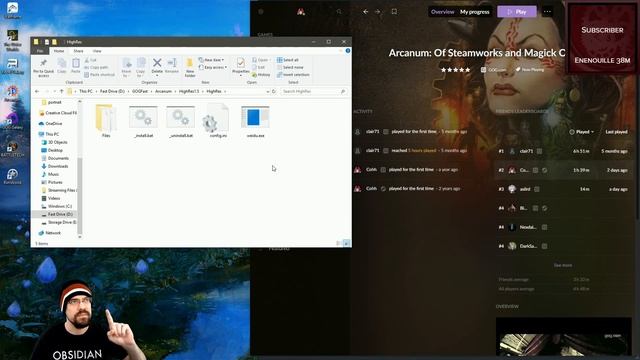640x360 pixels.
Task: Open Explorer help question mark icon
Action: [x=348, y=51]
